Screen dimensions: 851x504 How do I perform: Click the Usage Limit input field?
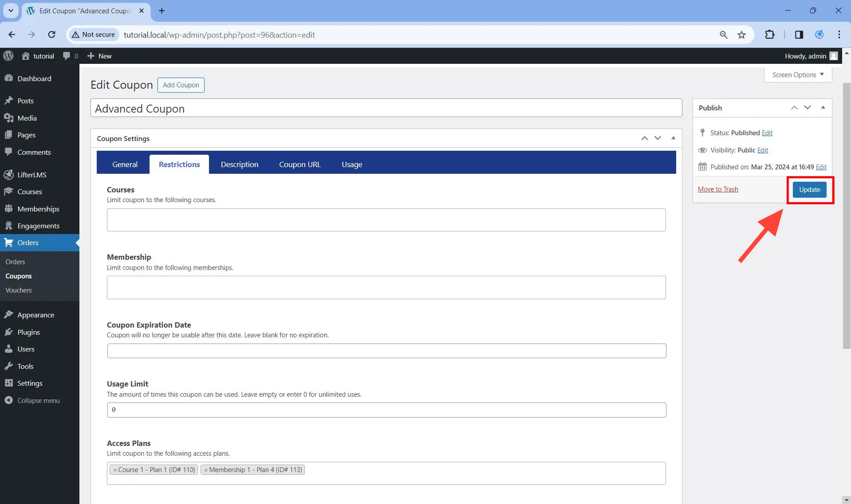(x=386, y=410)
